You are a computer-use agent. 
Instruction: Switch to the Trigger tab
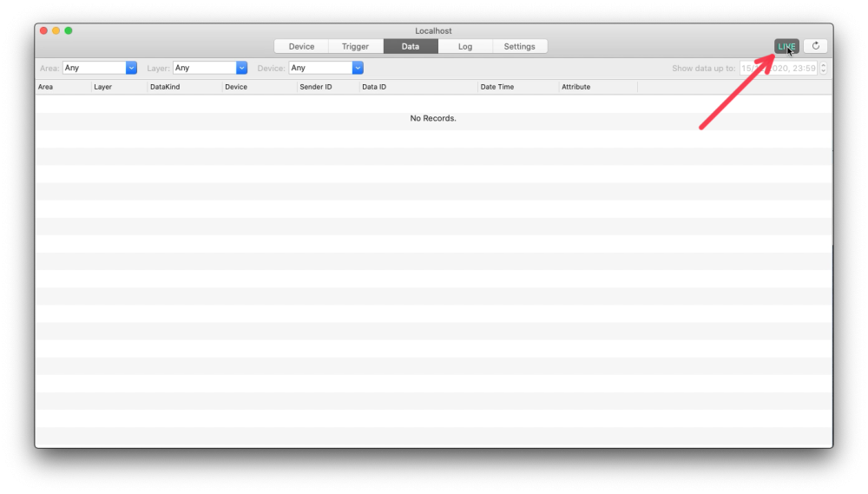[x=355, y=47]
